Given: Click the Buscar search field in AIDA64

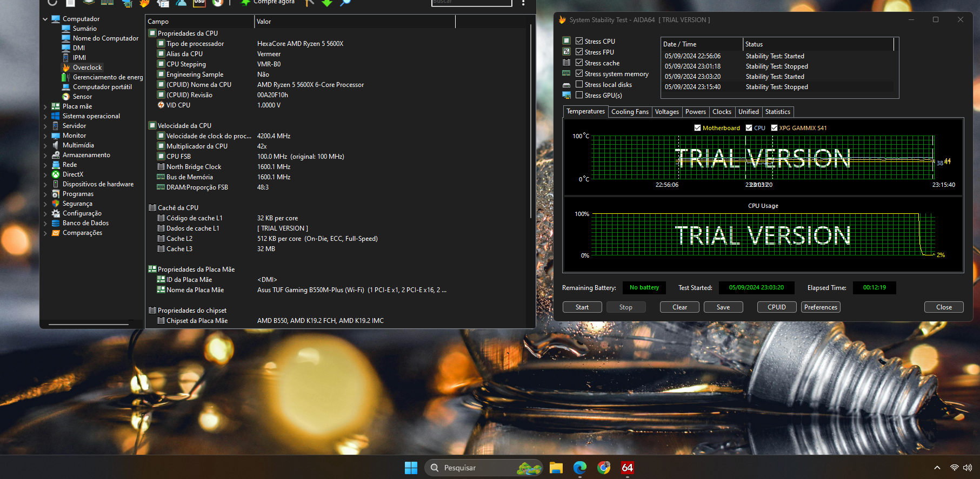Looking at the screenshot, I should [x=472, y=2].
